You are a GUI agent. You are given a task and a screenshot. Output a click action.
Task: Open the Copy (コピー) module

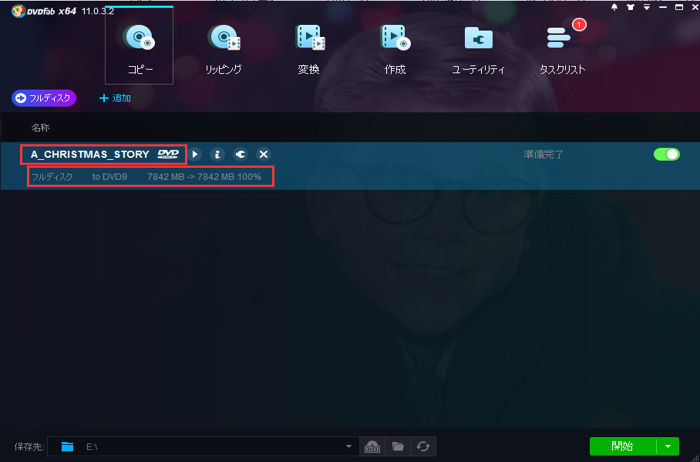[x=139, y=46]
